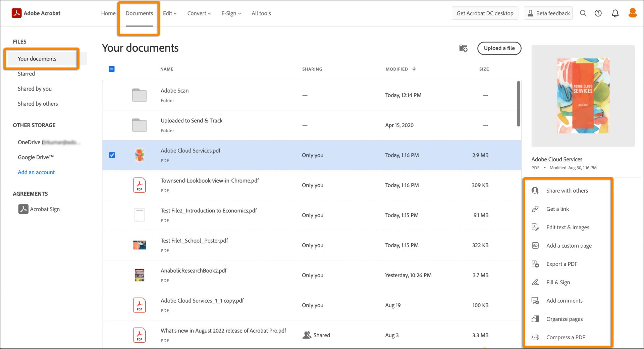644x349 pixels.
Task: Click the AnabolicResearchBook2 thumbnail
Action: 140,275
